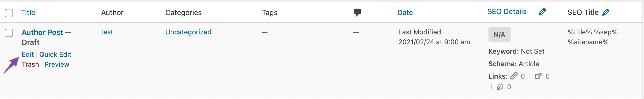644x99 pixels.
Task: Click the pencil icon beside SEO Details
Action: click(x=542, y=12)
